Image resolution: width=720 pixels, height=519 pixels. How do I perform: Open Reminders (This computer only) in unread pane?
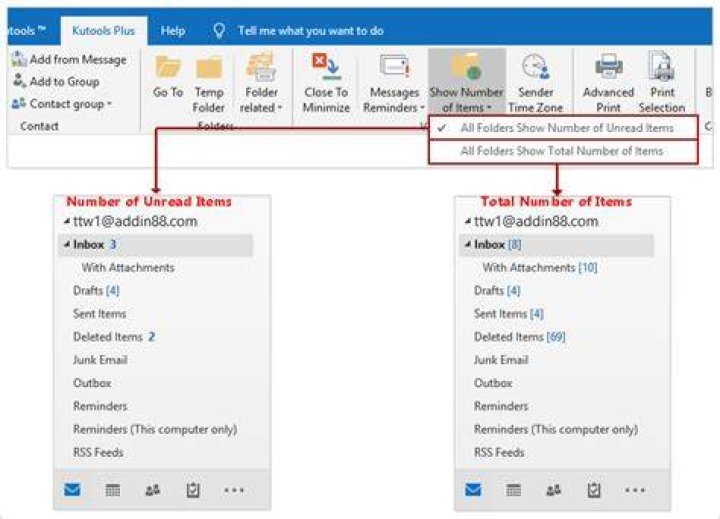pos(155,429)
